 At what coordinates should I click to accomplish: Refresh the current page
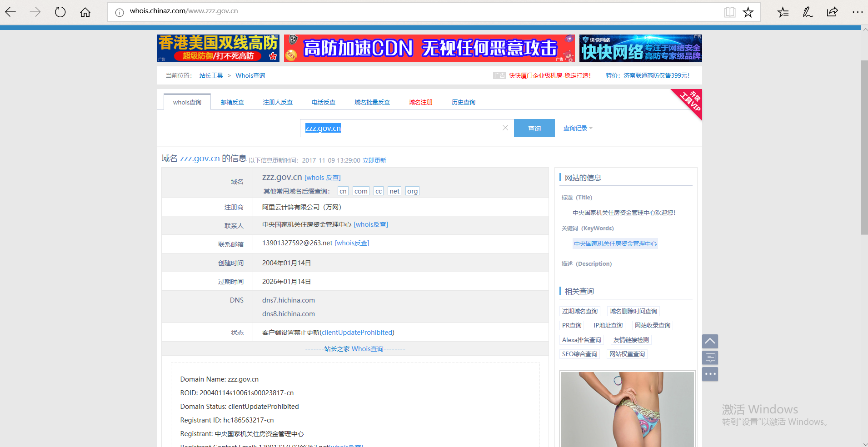(60, 12)
